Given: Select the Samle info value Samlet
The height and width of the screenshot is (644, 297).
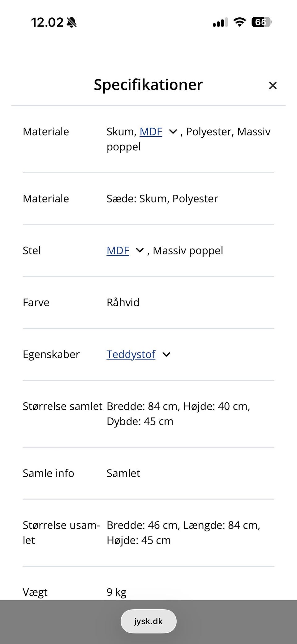Looking at the screenshot, I should 123,473.
